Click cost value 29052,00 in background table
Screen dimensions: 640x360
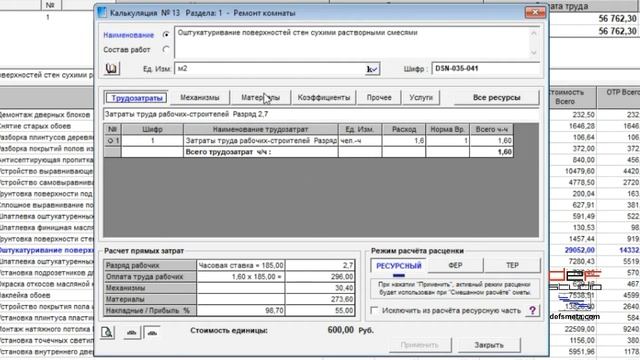click(580, 250)
